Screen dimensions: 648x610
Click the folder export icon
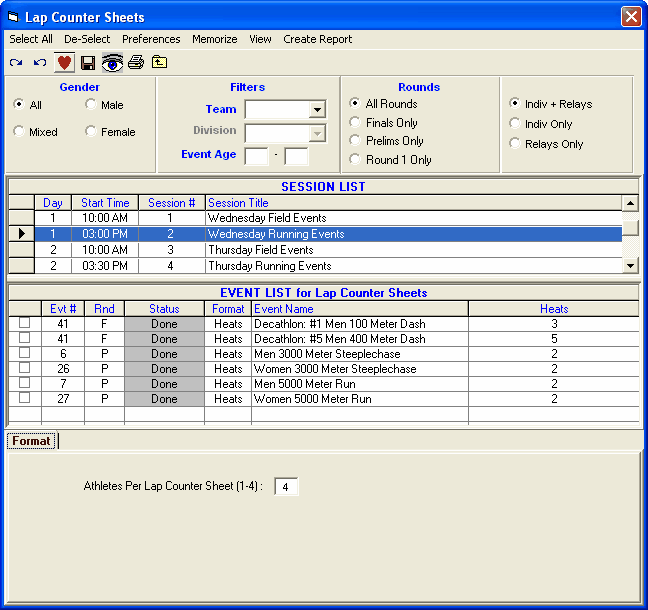pos(160,62)
